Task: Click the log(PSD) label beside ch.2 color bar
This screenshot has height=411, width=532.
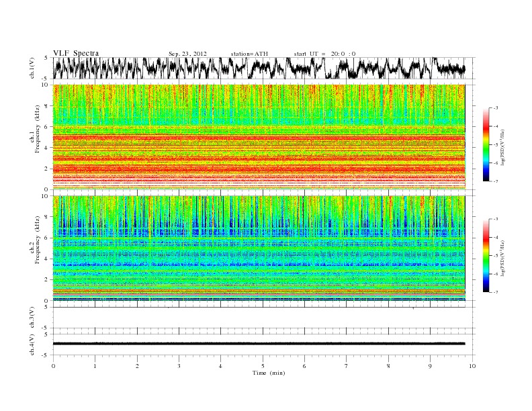Action: tap(503, 258)
